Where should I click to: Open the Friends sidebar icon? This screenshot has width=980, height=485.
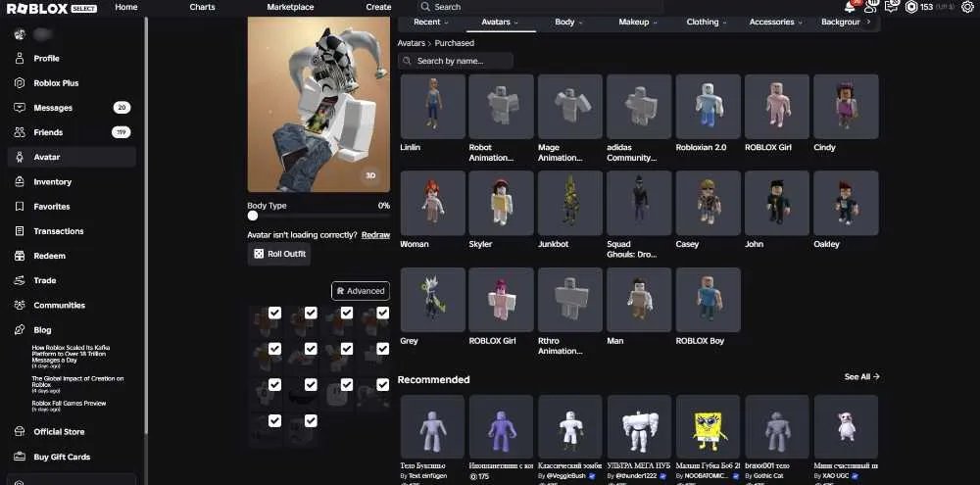tap(20, 132)
